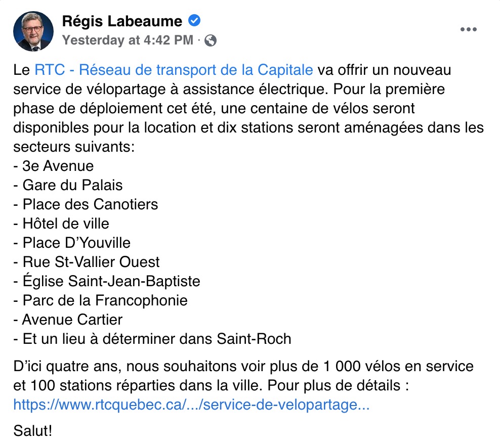Screen dimensions: 500x448
Task: Click the '3e Avenue' list line
Action: [x=54, y=166]
